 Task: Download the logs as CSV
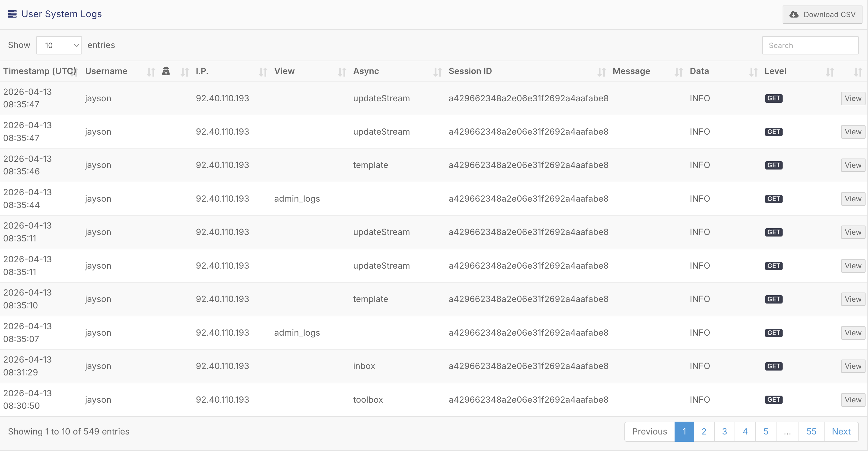tap(822, 14)
